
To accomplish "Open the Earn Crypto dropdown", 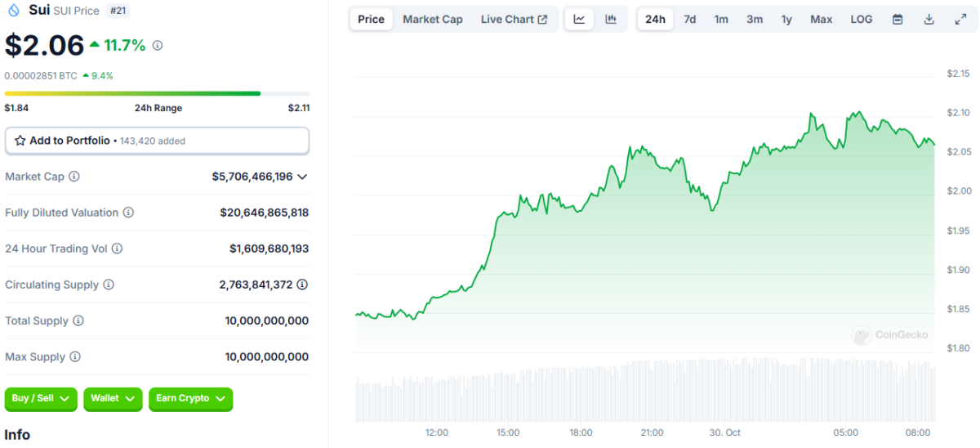I will click(191, 398).
